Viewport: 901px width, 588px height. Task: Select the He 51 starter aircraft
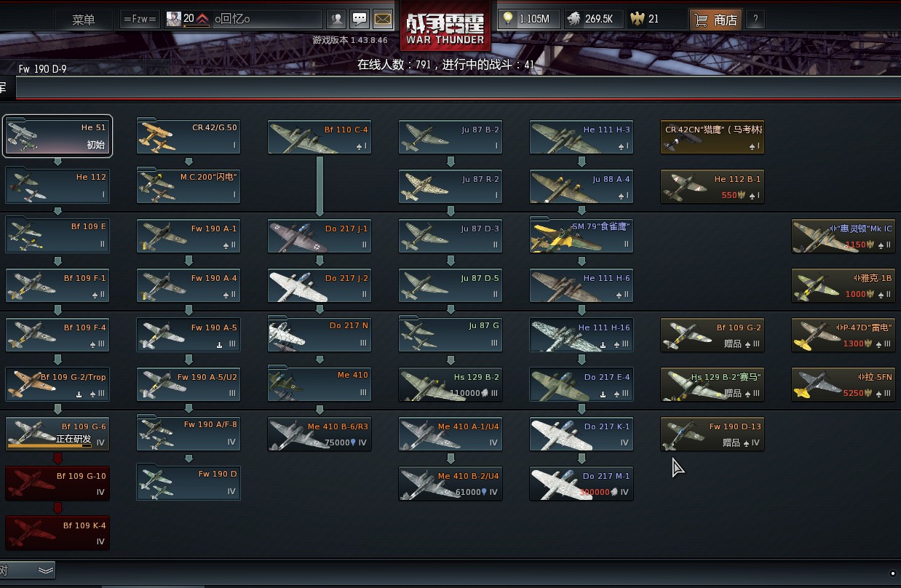pos(57,136)
